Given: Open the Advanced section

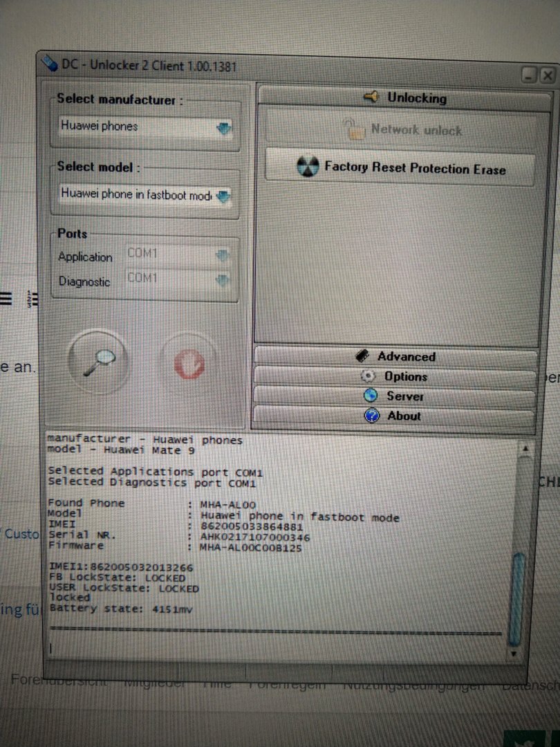Looking at the screenshot, I should 395,356.
